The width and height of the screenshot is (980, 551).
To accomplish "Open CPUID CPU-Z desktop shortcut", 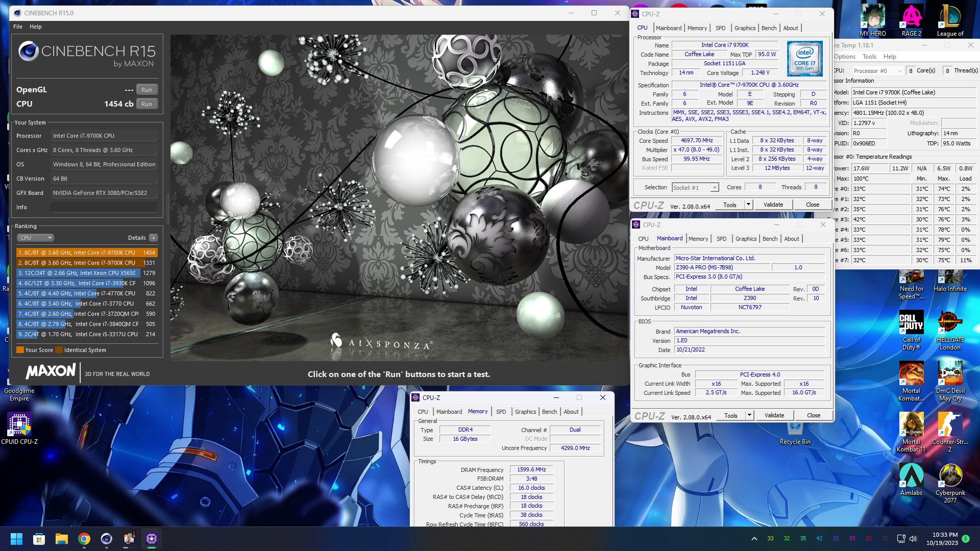I will [x=19, y=429].
